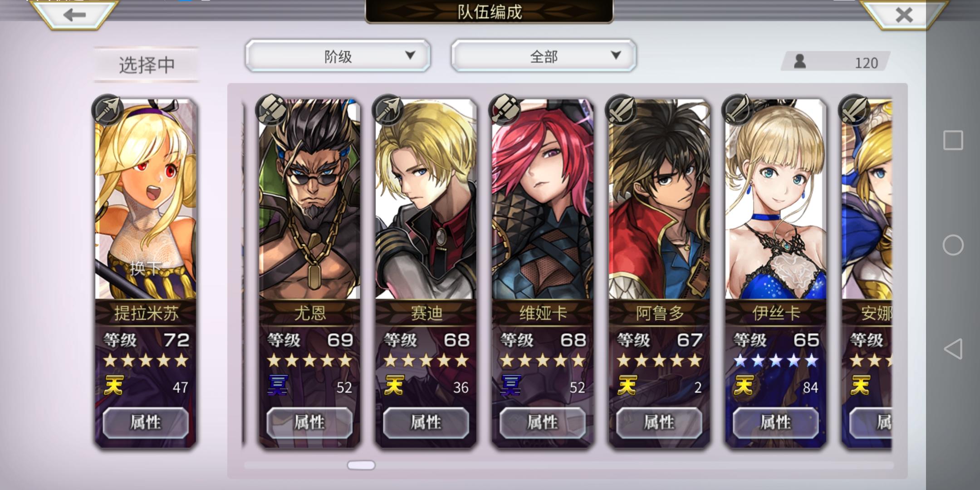Remove 提拉米苏 via the 换下 label
The image size is (980, 490).
(x=145, y=268)
